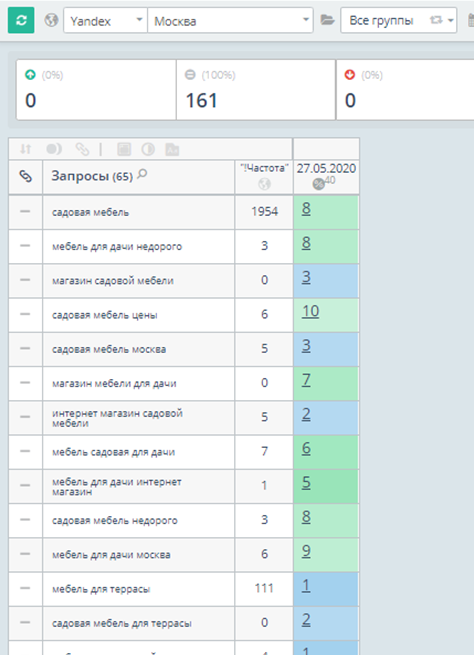Click frequency value 111
The height and width of the screenshot is (655, 474).
(264, 588)
